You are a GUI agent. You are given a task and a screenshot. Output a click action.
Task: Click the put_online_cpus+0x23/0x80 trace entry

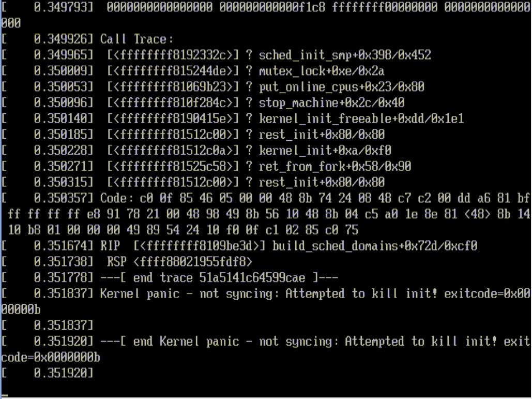click(x=341, y=87)
